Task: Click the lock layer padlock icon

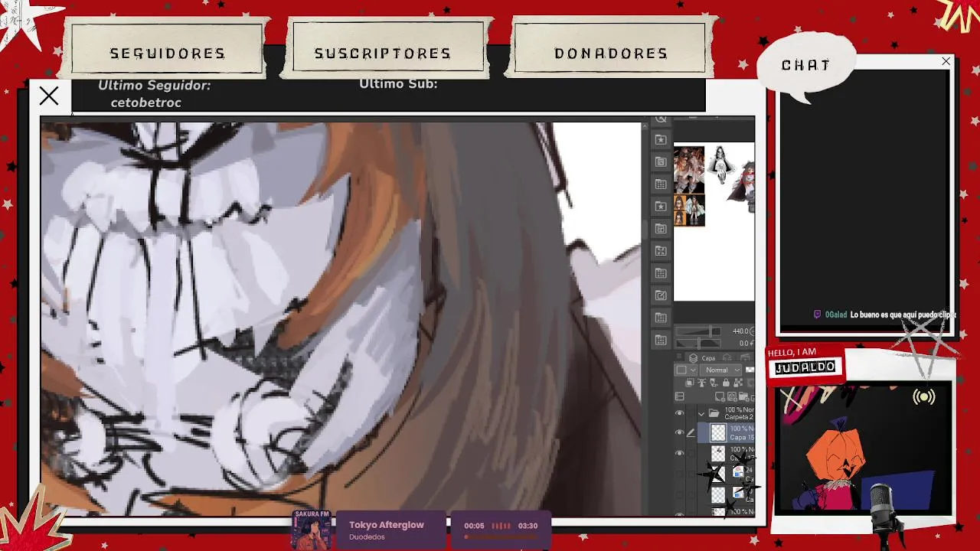Action: (726, 382)
